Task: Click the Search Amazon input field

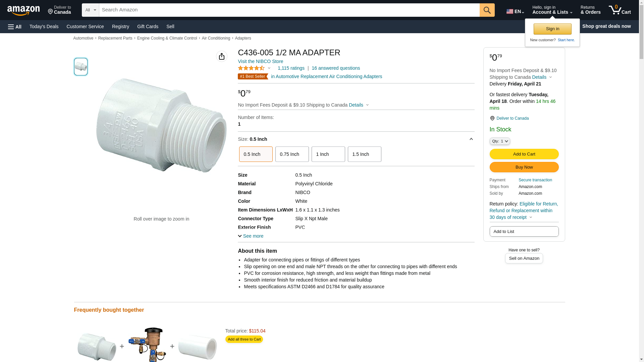Action: tap(289, 10)
